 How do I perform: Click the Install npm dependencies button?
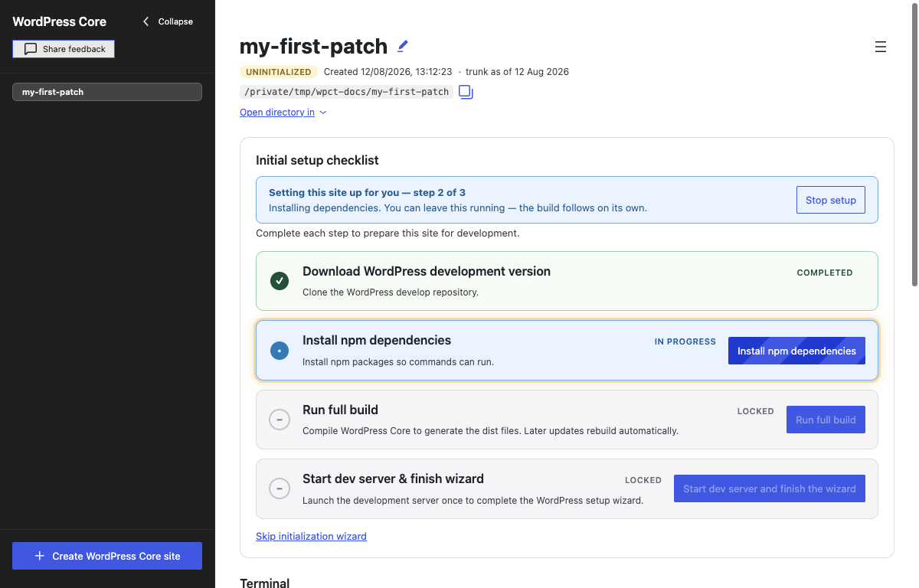pyautogui.click(x=796, y=351)
